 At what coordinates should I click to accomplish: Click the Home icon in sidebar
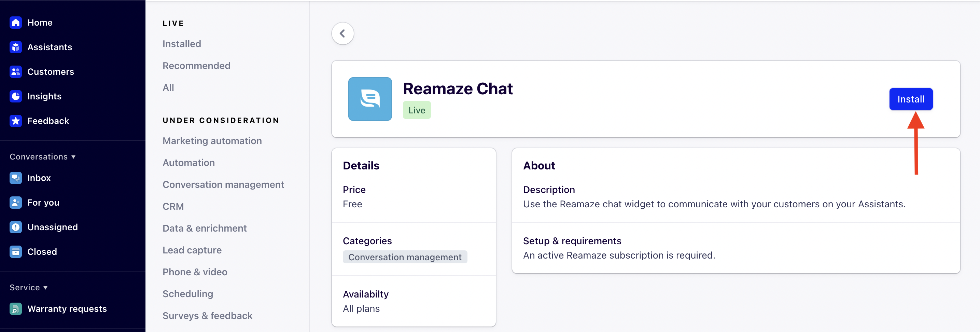point(16,23)
